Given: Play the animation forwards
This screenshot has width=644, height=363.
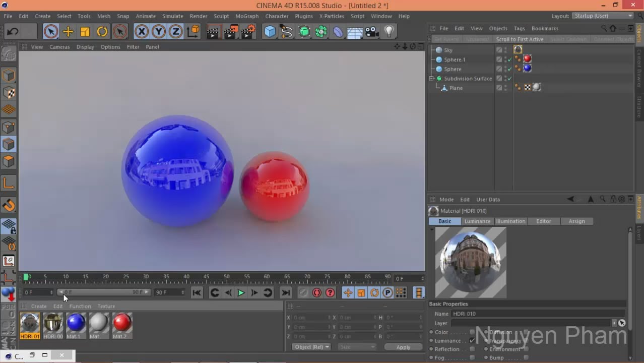Looking at the screenshot, I should (x=241, y=292).
